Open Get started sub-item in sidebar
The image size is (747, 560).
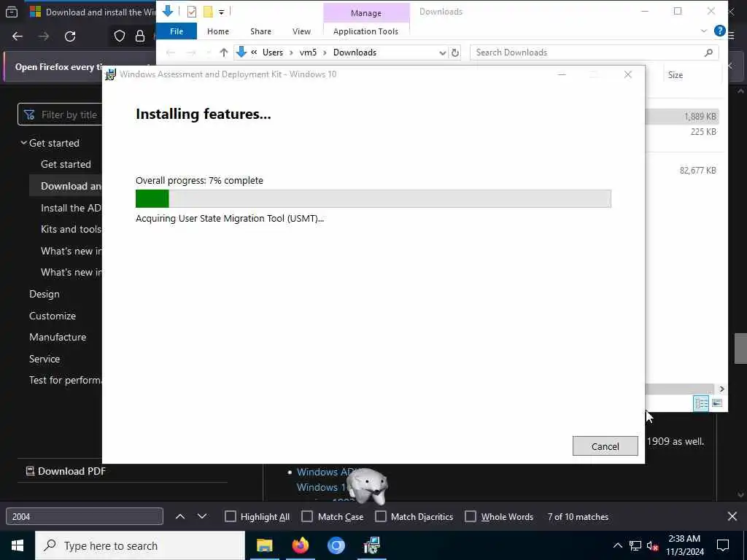[66, 164]
